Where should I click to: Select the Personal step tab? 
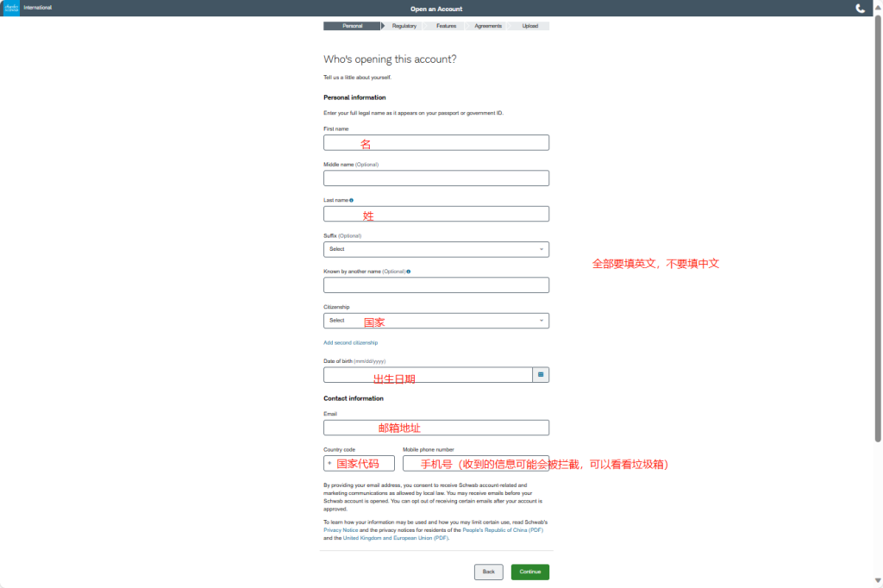(352, 26)
